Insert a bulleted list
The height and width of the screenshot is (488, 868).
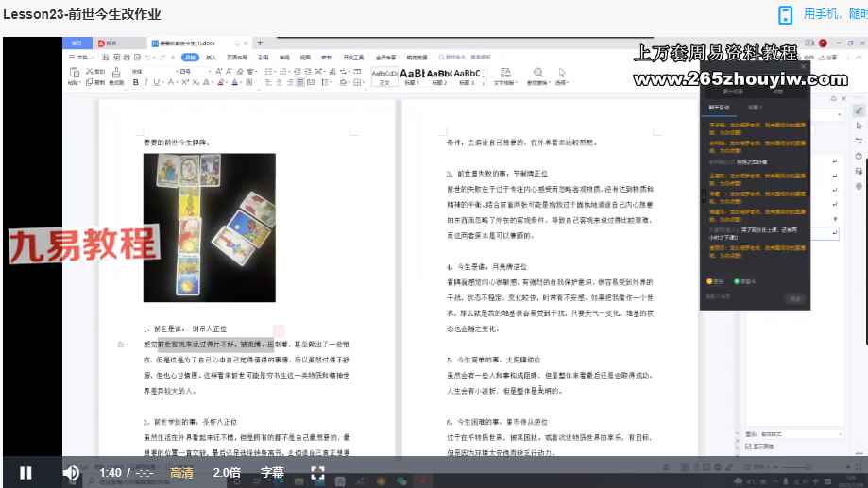268,72
